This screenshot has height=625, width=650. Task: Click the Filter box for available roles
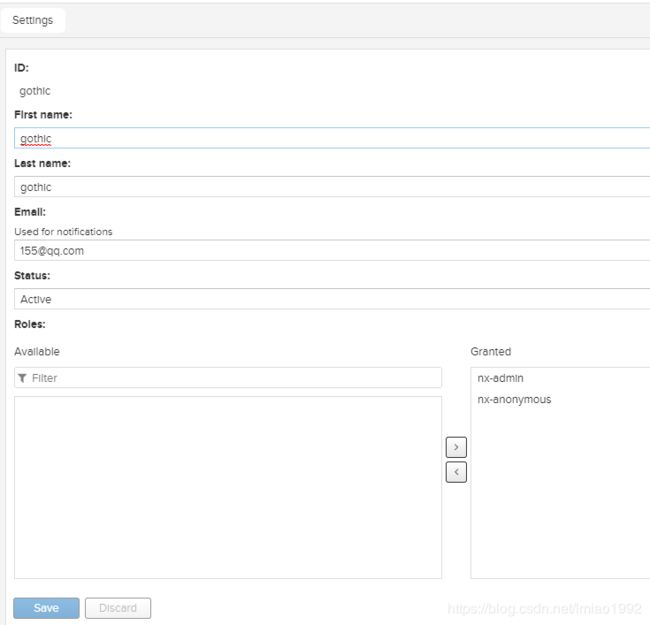click(x=235, y=378)
